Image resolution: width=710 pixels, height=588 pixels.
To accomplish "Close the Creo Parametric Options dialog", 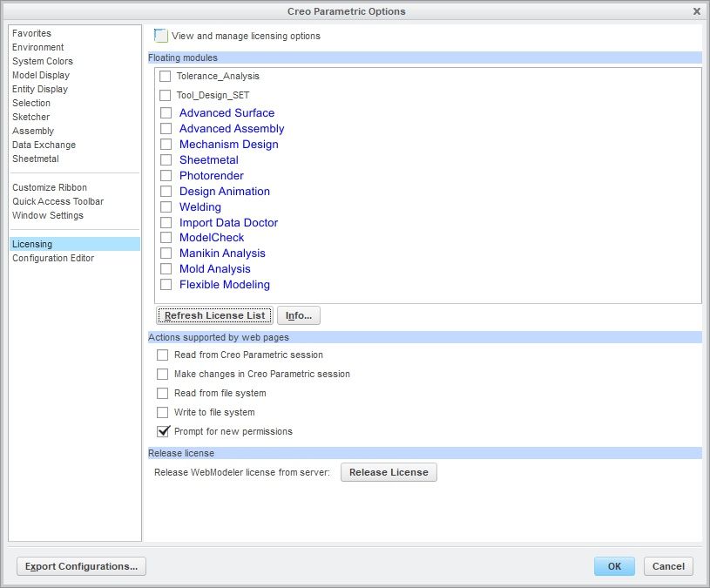I will click(x=696, y=11).
